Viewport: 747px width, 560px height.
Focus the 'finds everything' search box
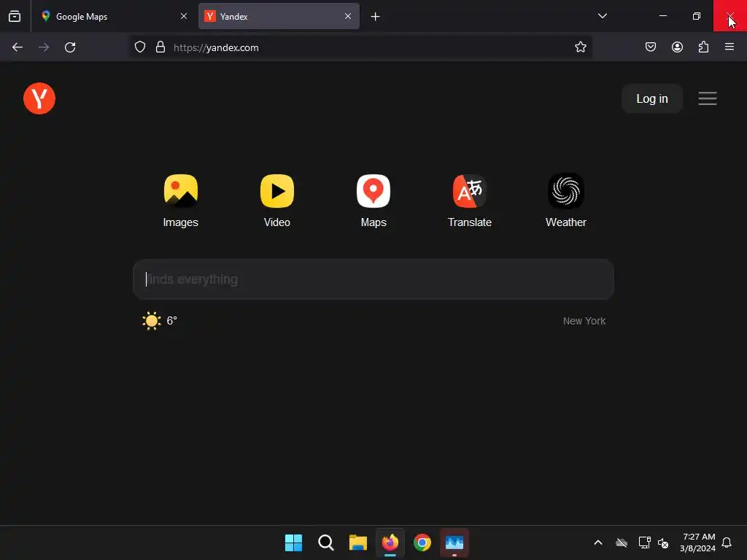pos(373,279)
